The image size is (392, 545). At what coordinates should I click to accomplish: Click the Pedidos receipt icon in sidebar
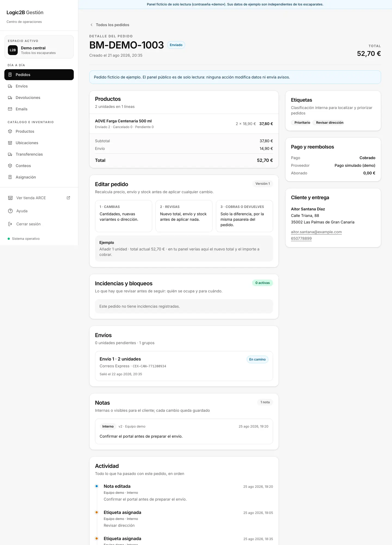[10, 75]
